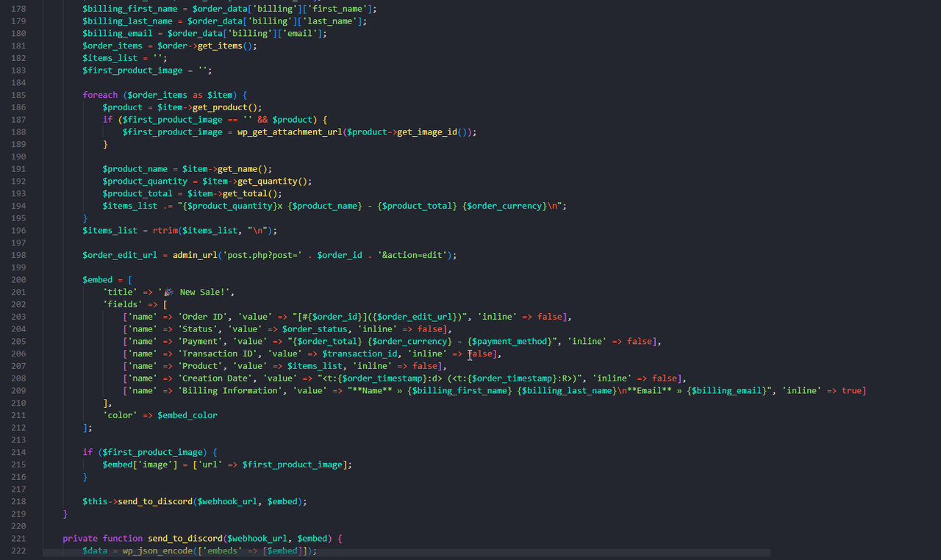
Task: Click the $embed_color variable
Action: click(x=187, y=415)
